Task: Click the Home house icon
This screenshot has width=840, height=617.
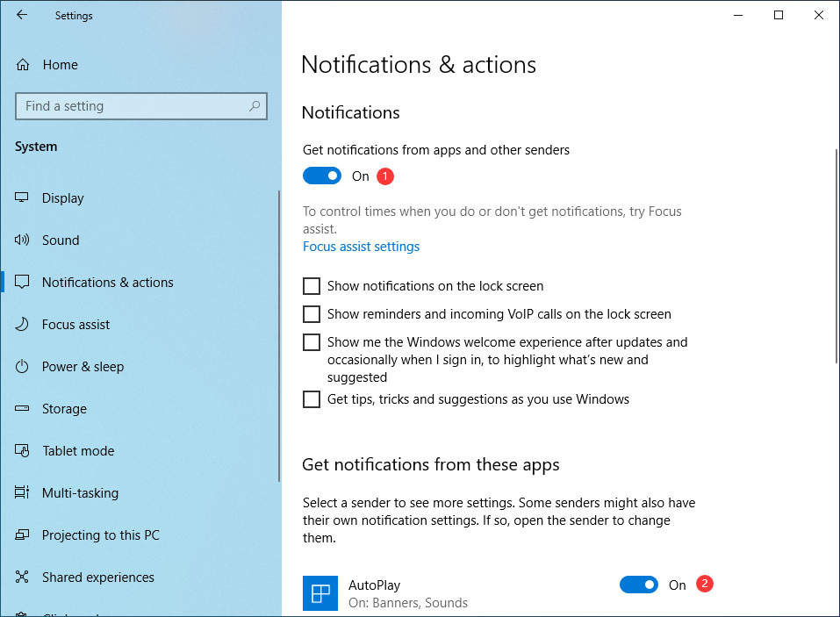Action: 23,65
